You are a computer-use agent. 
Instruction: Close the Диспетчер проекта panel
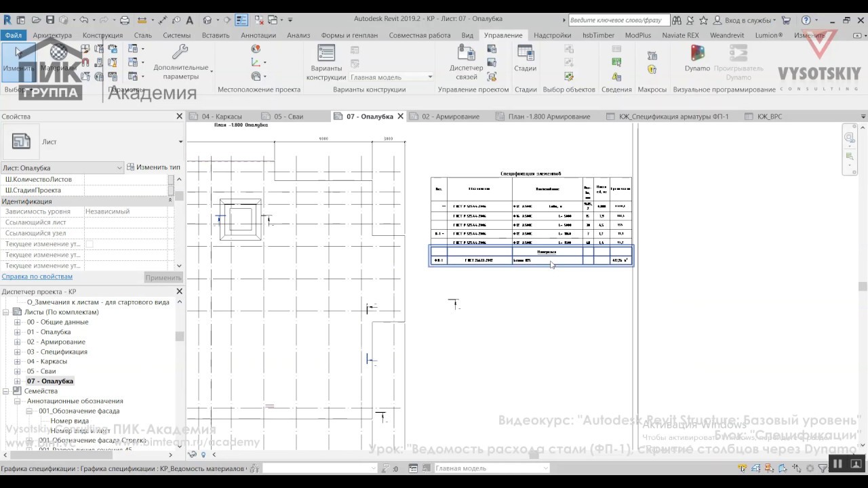click(x=179, y=291)
